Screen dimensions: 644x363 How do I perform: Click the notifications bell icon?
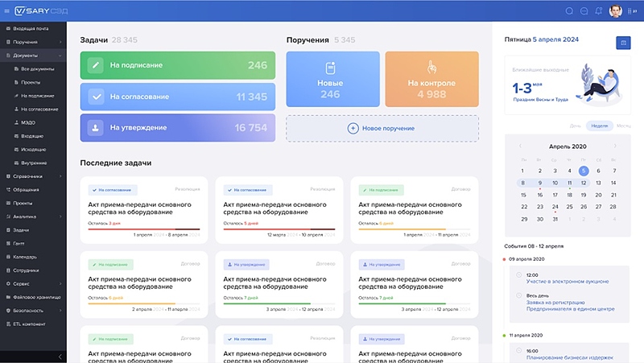[598, 11]
